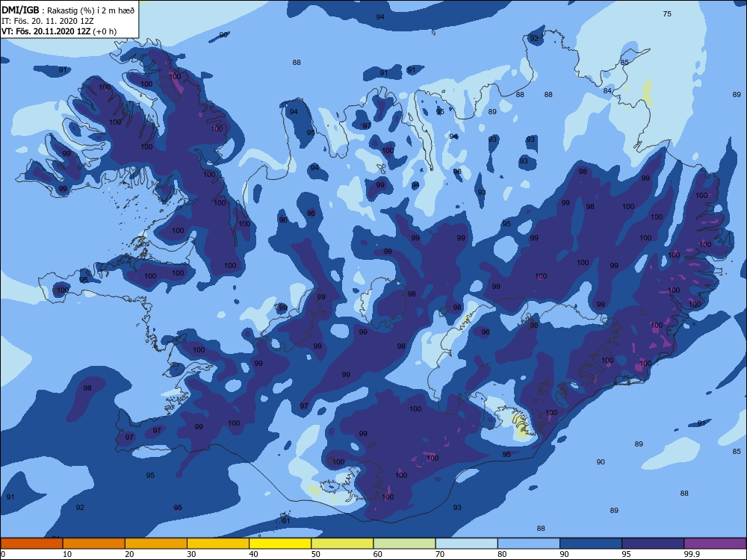The width and height of the screenshot is (747, 560).
Task: Click the '30' label of the color scale
Action: pyautogui.click(x=191, y=554)
